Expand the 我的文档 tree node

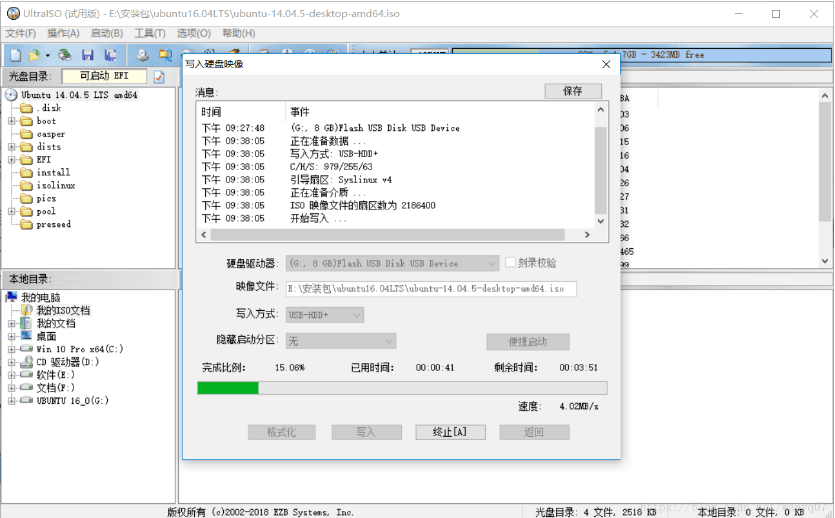[11, 324]
